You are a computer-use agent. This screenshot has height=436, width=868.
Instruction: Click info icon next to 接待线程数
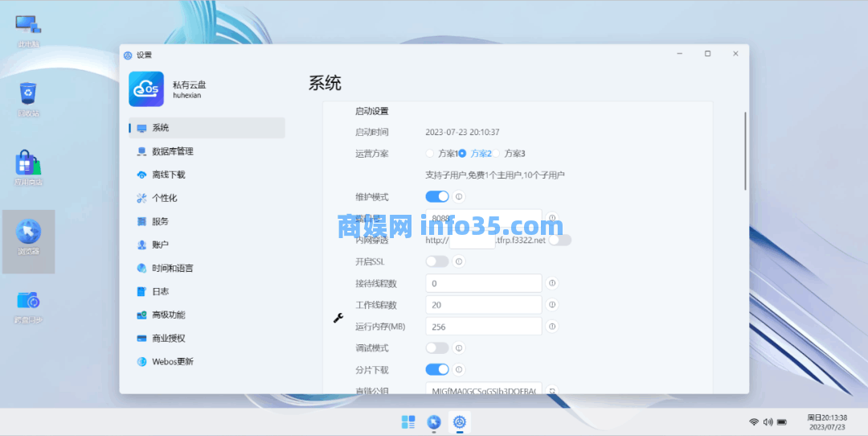coord(552,283)
